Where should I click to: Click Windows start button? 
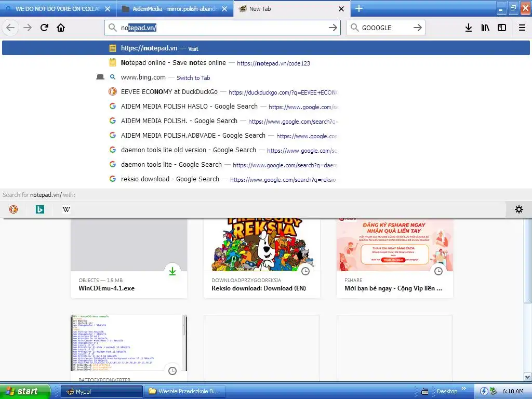[x=25, y=391]
